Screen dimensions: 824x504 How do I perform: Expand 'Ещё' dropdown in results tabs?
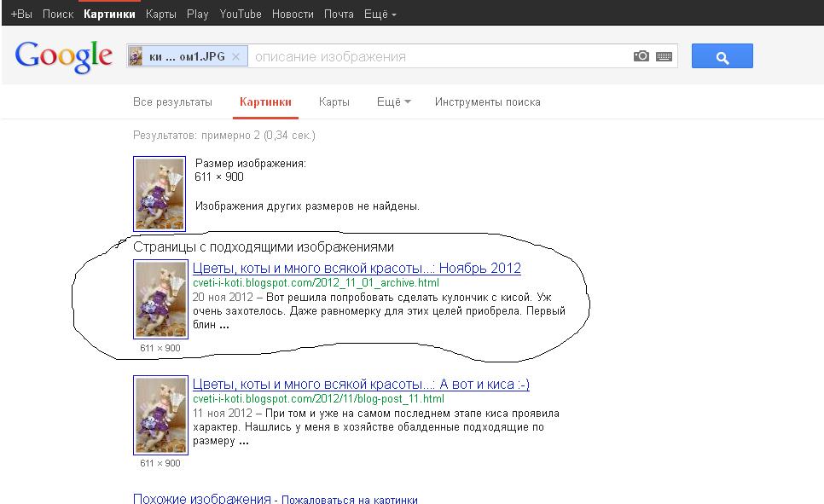coord(393,102)
